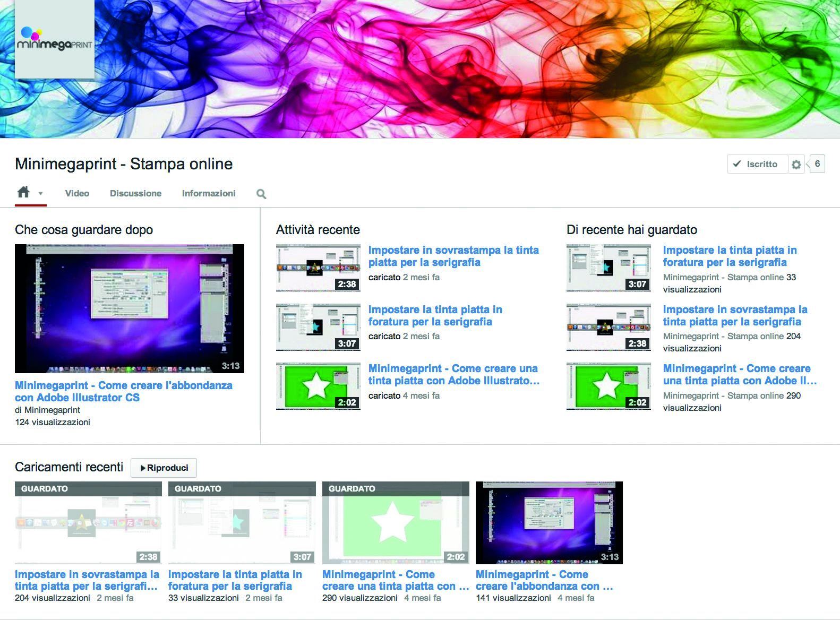
Task: Click the Minimegaprint channel logo avatar
Action: coord(55,39)
